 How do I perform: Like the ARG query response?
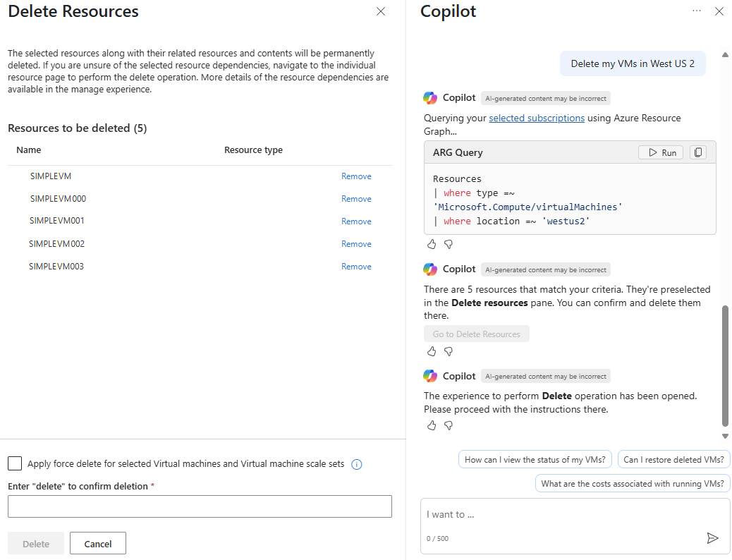click(x=432, y=244)
